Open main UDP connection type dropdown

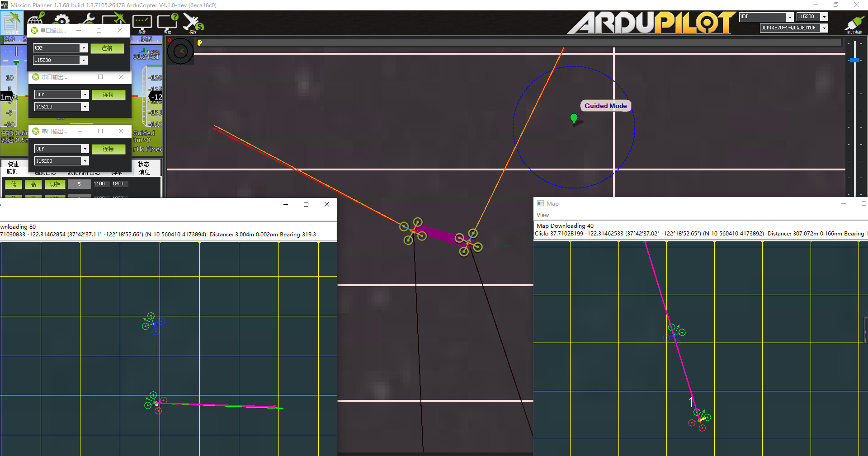pyautogui.click(x=790, y=17)
